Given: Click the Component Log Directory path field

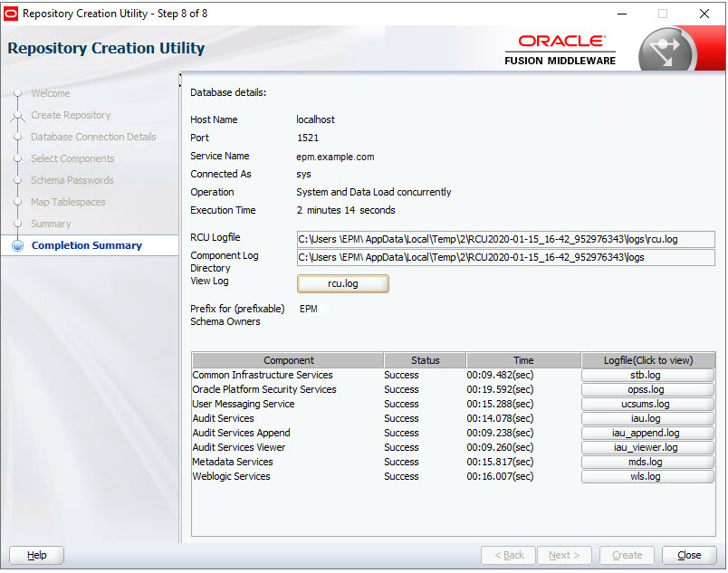Looking at the screenshot, I should pyautogui.click(x=505, y=257).
